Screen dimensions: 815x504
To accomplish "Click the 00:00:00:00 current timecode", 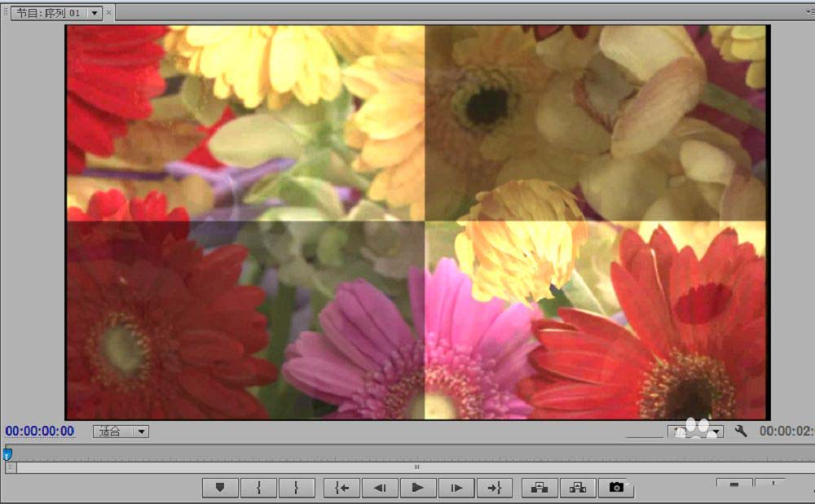I will [x=40, y=431].
